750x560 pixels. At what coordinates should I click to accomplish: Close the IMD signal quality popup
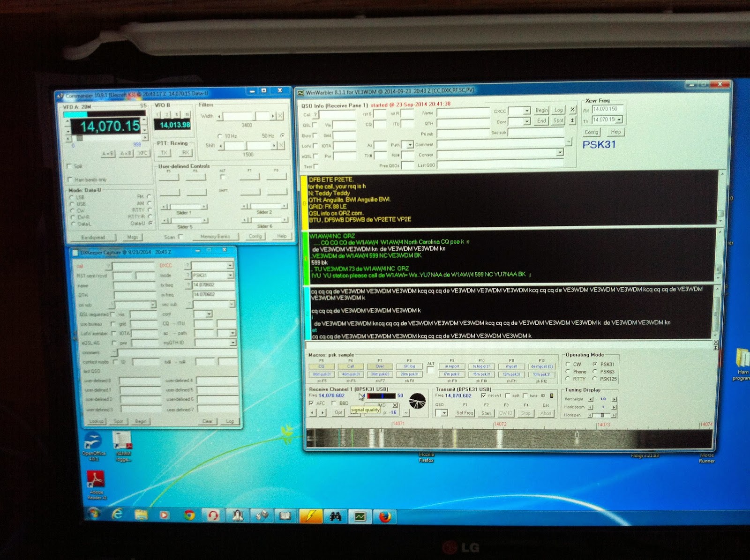click(x=395, y=405)
